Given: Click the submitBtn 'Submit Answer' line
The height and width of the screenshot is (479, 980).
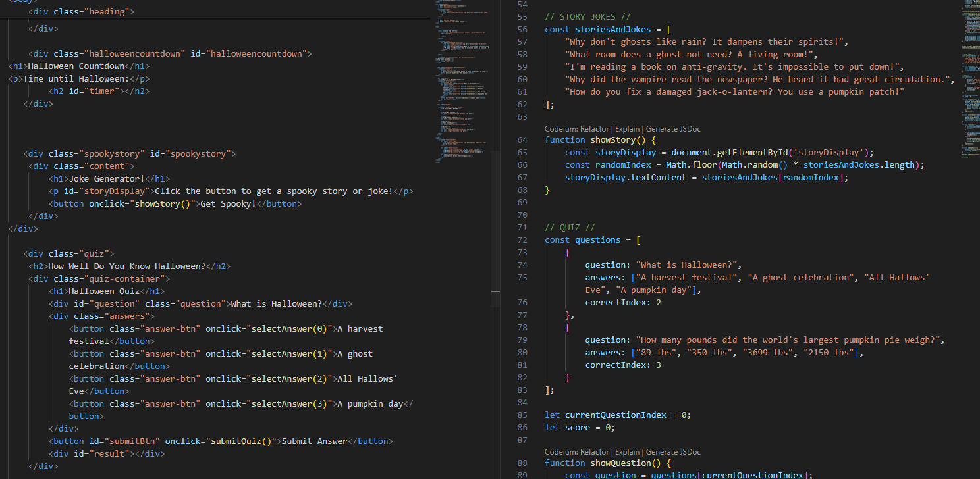Looking at the screenshot, I should (221, 441).
